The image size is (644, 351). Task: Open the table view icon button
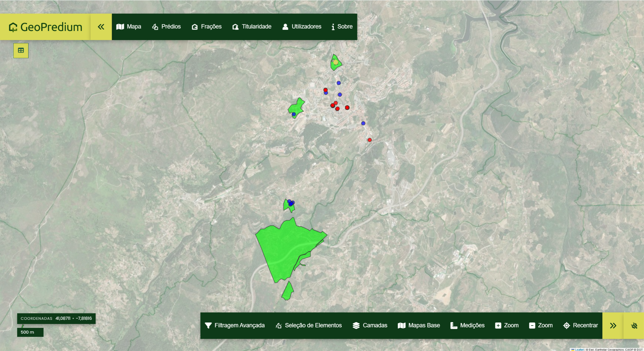click(x=21, y=51)
